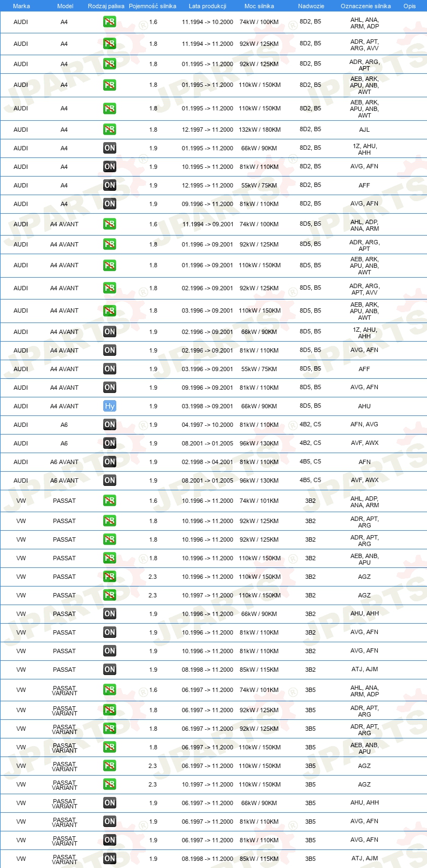This screenshot has height=868, width=427.
Task: Select the AHU engine code in the Hy row
Action: click(x=364, y=406)
